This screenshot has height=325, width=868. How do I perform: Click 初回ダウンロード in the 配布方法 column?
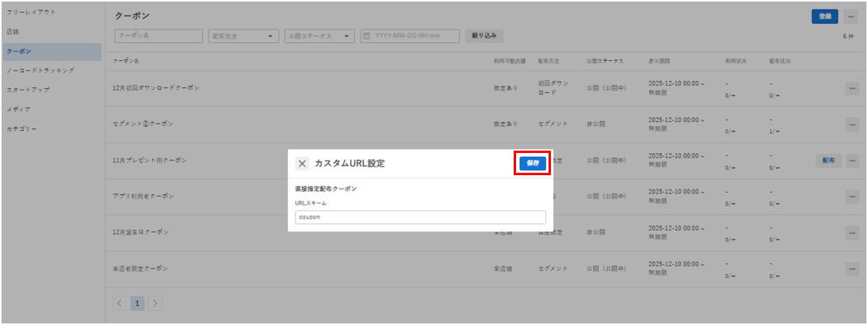(x=553, y=88)
